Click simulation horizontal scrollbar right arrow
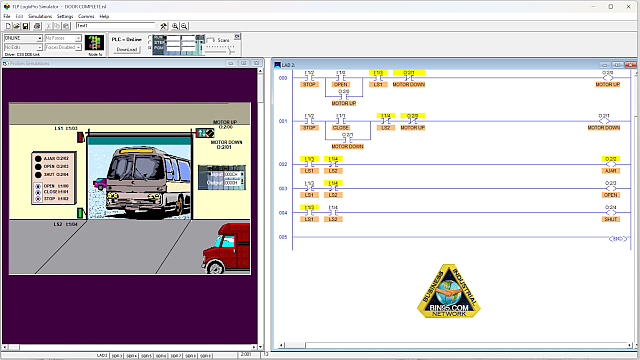This screenshot has height=360, width=640. (x=254, y=347)
